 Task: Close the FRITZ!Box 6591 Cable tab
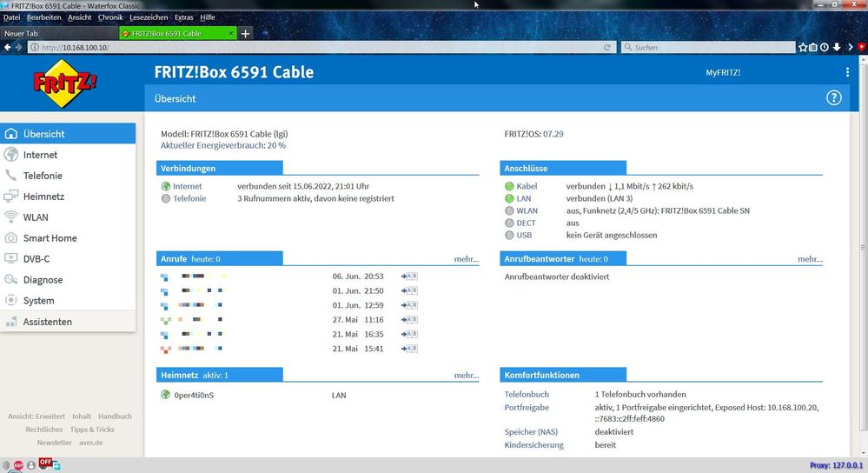[231, 33]
